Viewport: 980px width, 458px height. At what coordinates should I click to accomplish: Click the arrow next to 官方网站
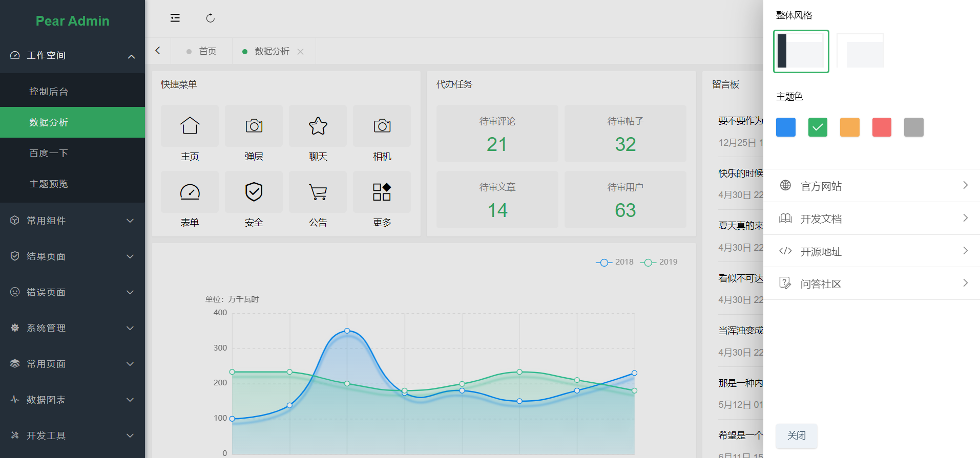coord(965,185)
